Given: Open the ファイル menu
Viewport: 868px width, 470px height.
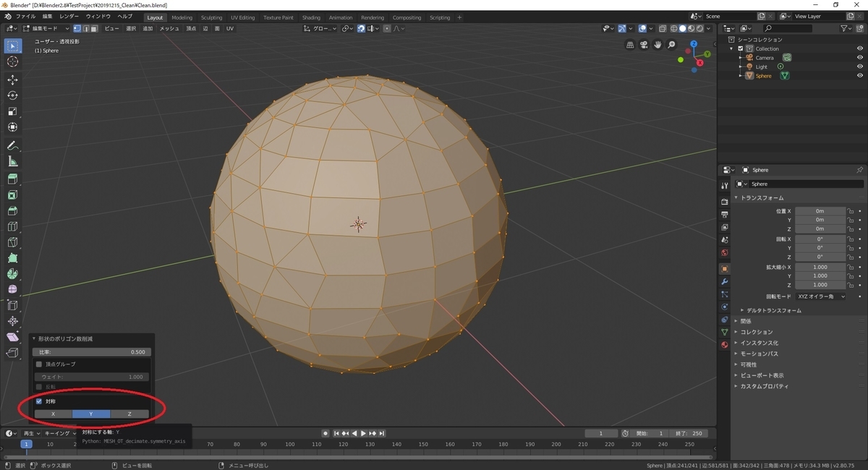Looking at the screenshot, I should 25,16.
